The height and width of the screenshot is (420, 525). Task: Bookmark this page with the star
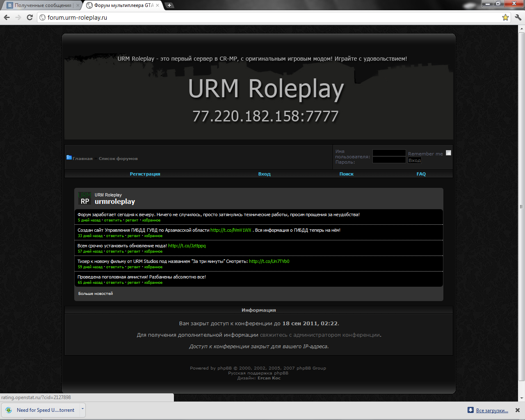click(505, 17)
